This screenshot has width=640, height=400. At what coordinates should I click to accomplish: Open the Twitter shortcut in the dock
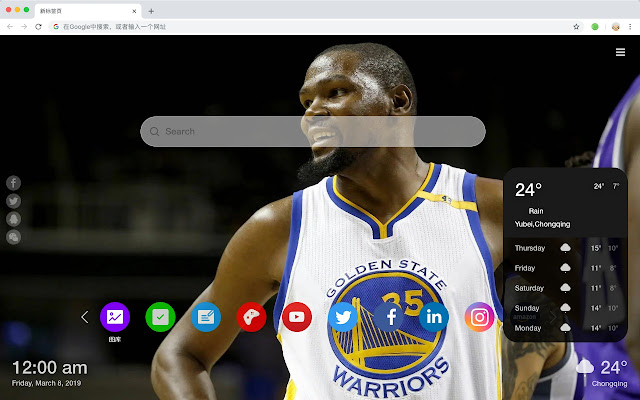coord(342,317)
